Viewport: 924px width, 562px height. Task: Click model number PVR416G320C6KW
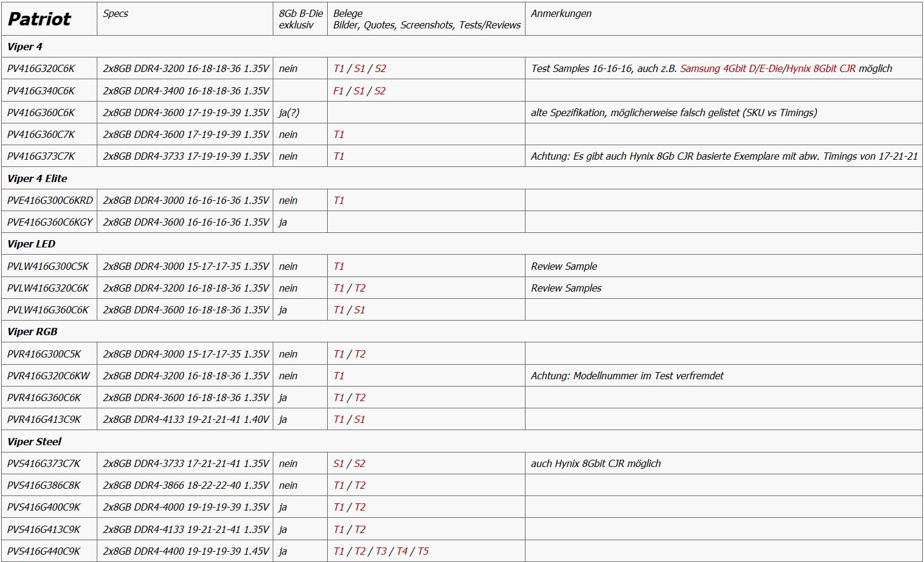(x=48, y=376)
